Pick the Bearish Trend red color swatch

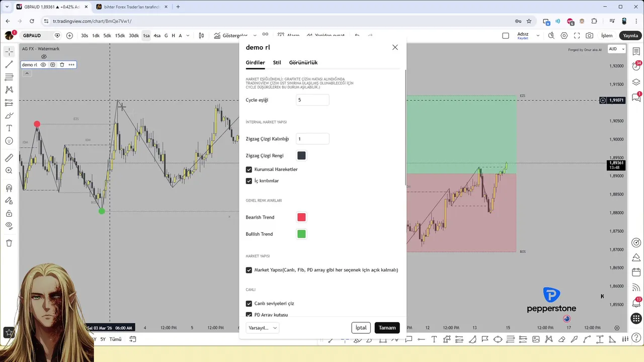click(x=301, y=217)
